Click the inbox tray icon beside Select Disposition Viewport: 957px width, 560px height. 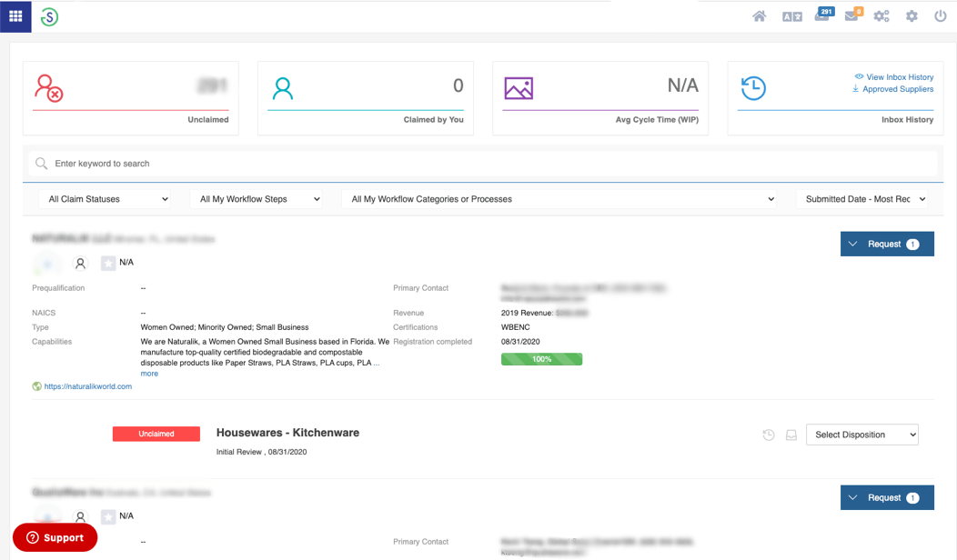click(791, 435)
